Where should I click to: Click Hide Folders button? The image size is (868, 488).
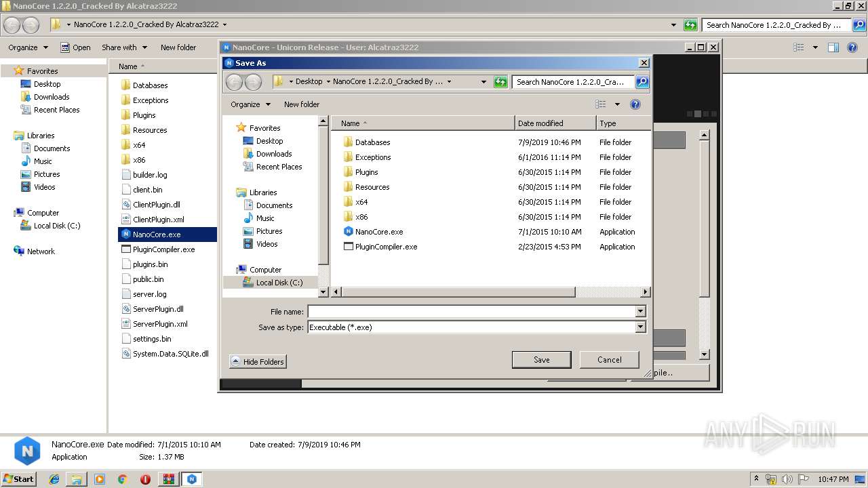coord(258,362)
